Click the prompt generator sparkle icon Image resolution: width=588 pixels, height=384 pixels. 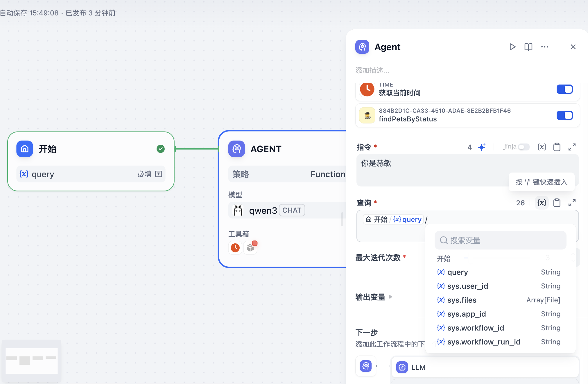click(x=482, y=147)
